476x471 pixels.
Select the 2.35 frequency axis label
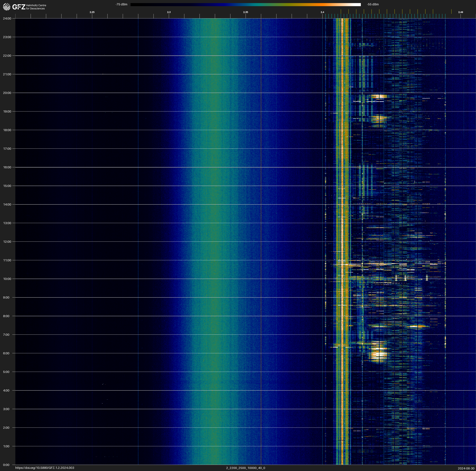point(245,12)
